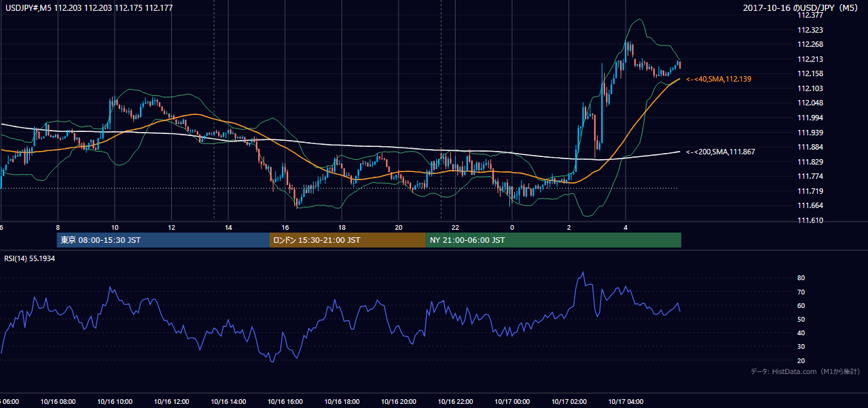Click the USDJPY#,M5 chart title text
Viewport: 868px width, 408px height.
tap(88, 7)
